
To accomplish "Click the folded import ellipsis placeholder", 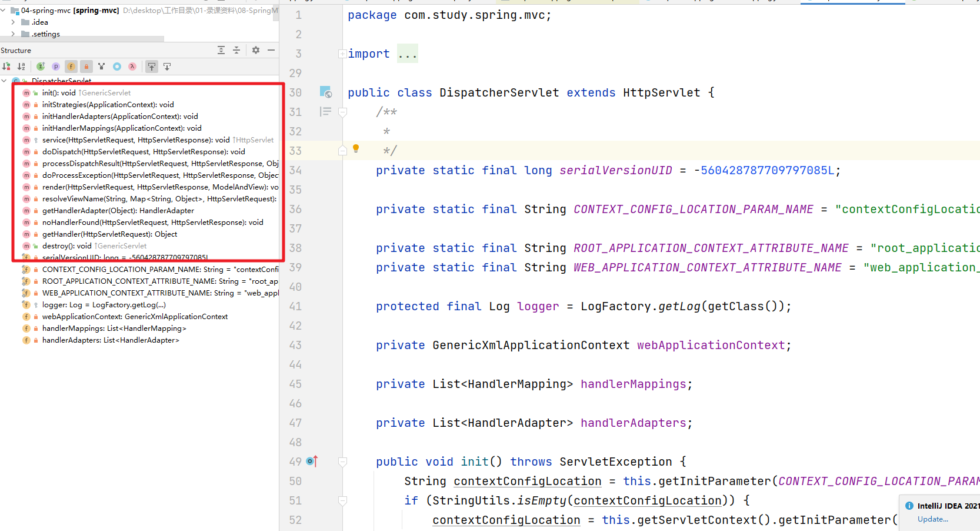I will [407, 54].
